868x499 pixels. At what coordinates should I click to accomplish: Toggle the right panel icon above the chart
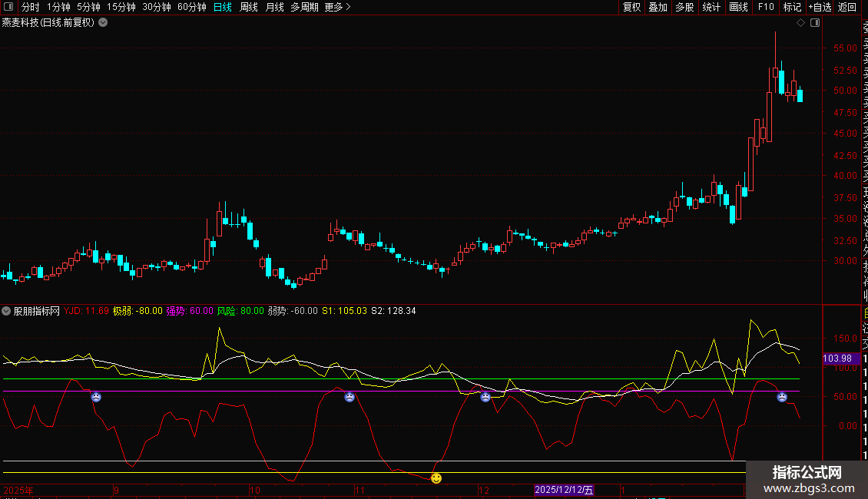point(815,23)
